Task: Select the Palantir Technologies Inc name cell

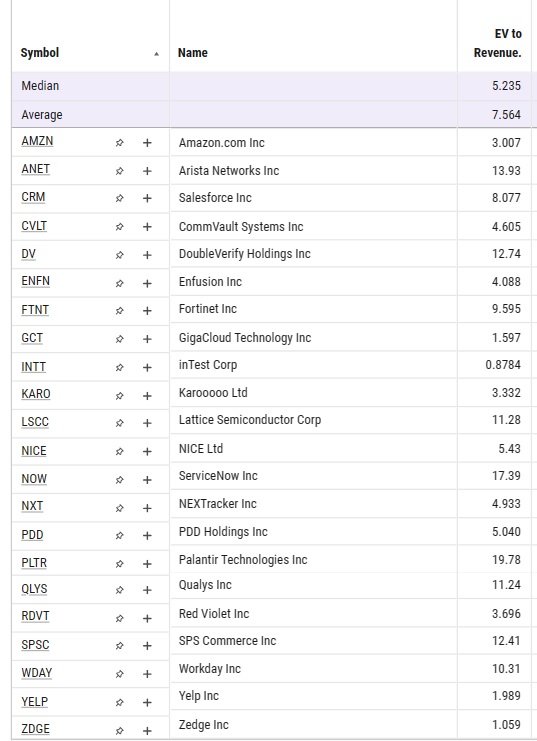Action: point(243,560)
